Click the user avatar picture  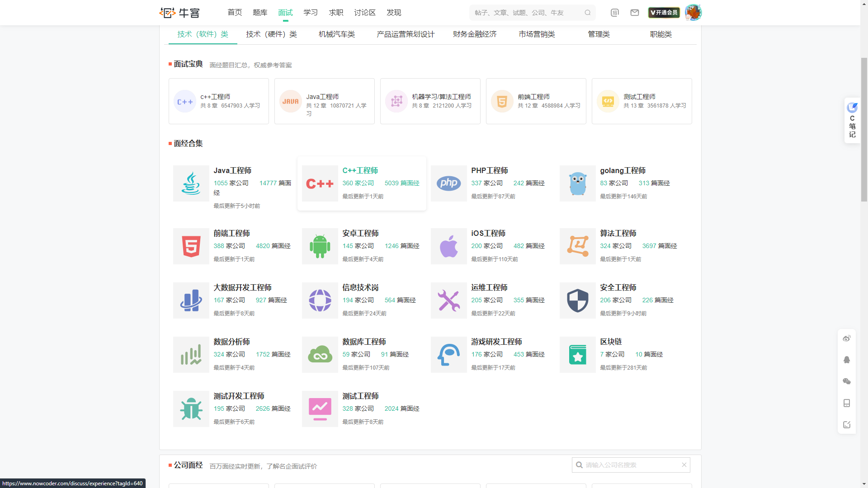(x=693, y=13)
